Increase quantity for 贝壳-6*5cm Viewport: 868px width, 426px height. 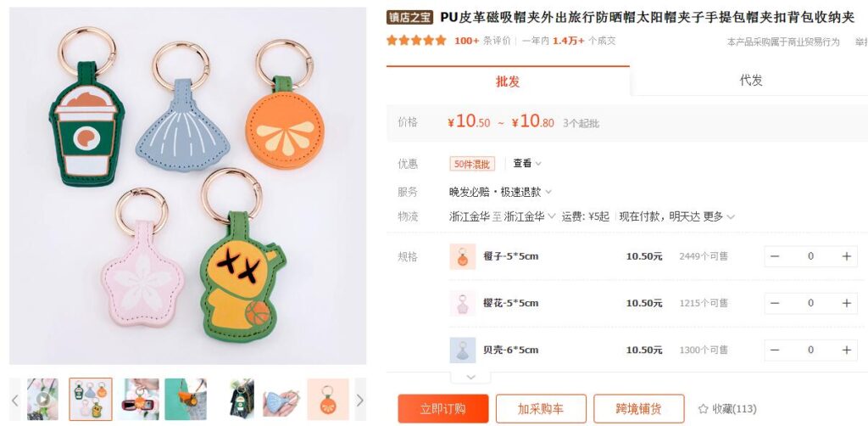(847, 350)
